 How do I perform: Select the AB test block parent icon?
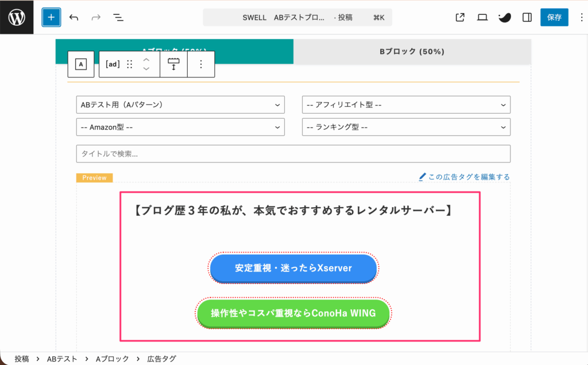(x=80, y=64)
